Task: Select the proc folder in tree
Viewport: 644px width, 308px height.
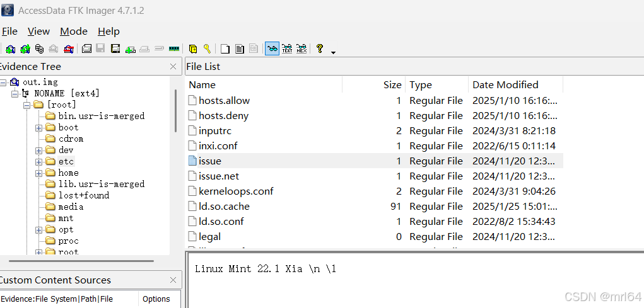Action: coord(68,241)
